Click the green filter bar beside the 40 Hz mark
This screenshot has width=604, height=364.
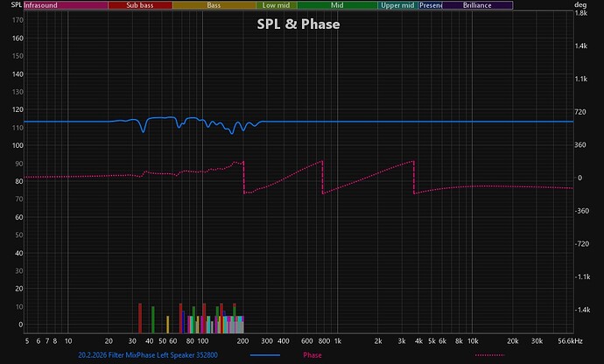click(x=153, y=319)
